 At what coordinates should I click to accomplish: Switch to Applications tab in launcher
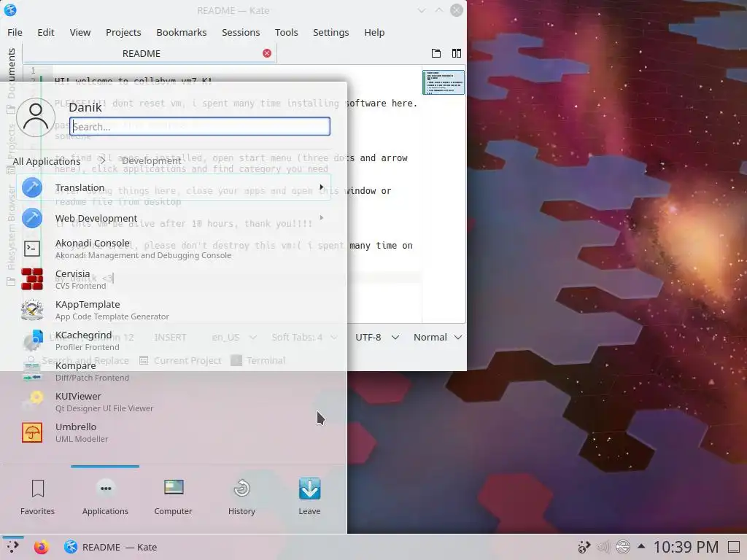(105, 497)
